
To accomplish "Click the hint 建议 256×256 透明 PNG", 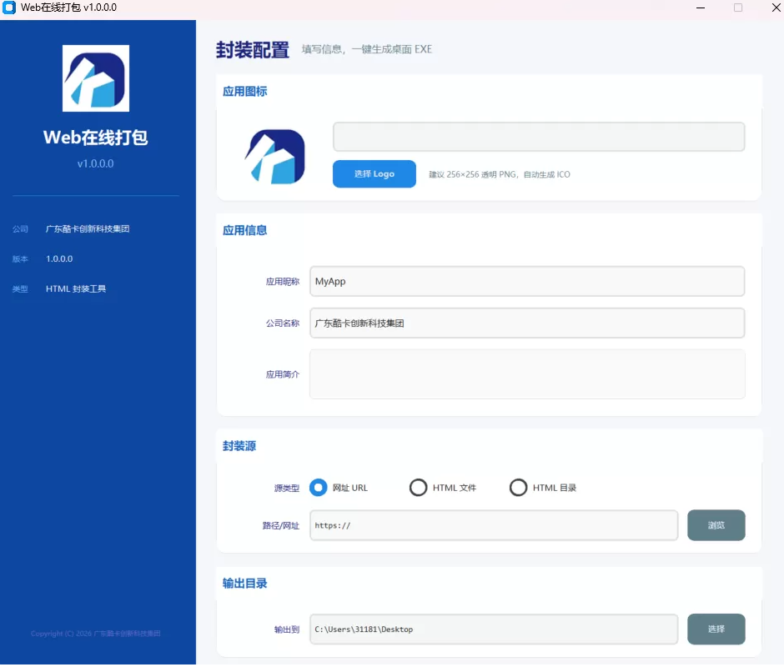I will [x=499, y=174].
